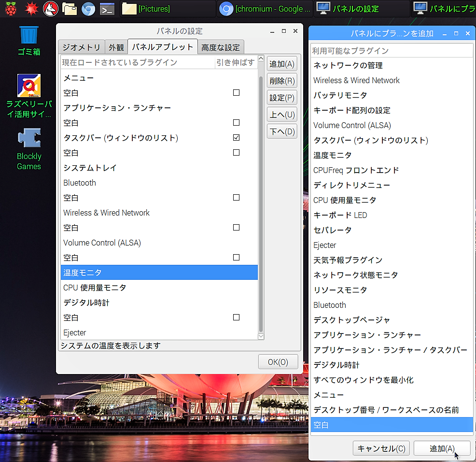Select the ゴミ箱 trash desktop icon
This screenshot has height=462, width=476.
pos(29,41)
